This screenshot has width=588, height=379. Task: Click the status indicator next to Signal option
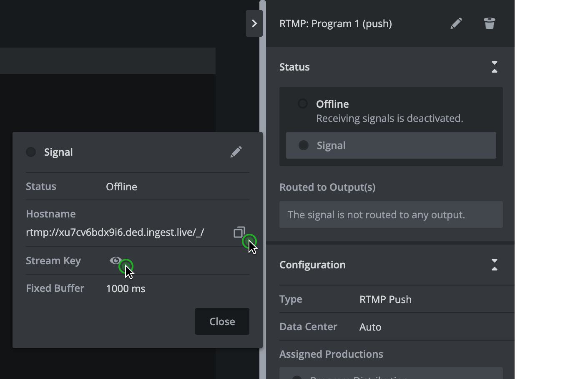[303, 145]
